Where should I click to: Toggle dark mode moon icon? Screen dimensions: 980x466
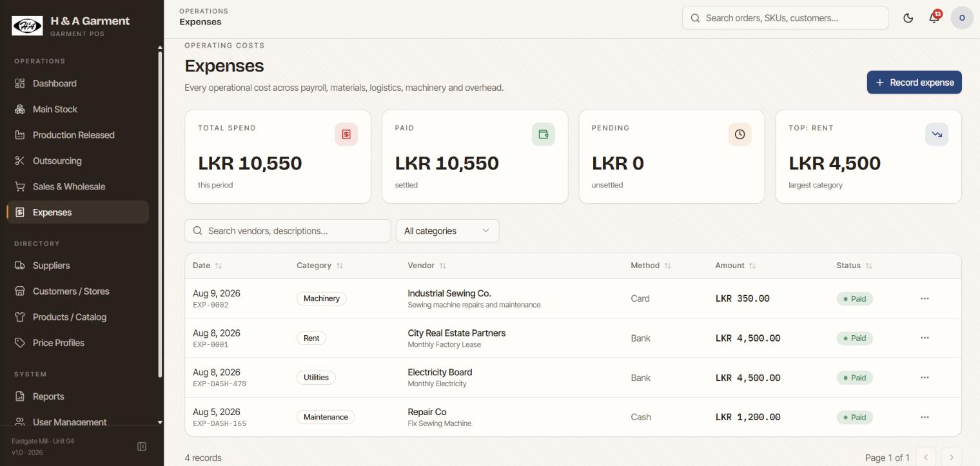click(908, 18)
